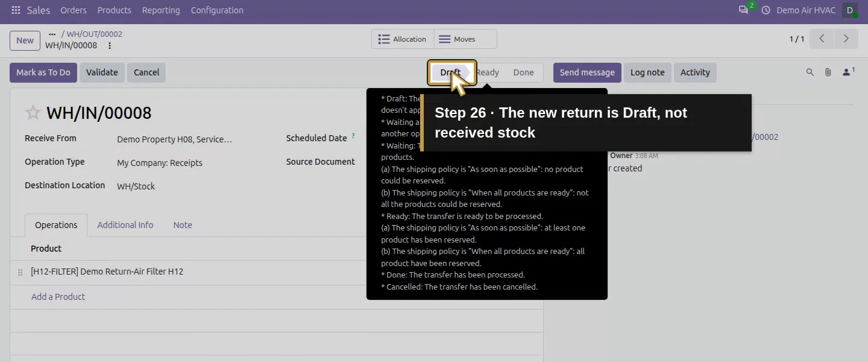Click Send message in chatter
Image resolution: width=868 pixels, height=362 pixels.
point(587,72)
